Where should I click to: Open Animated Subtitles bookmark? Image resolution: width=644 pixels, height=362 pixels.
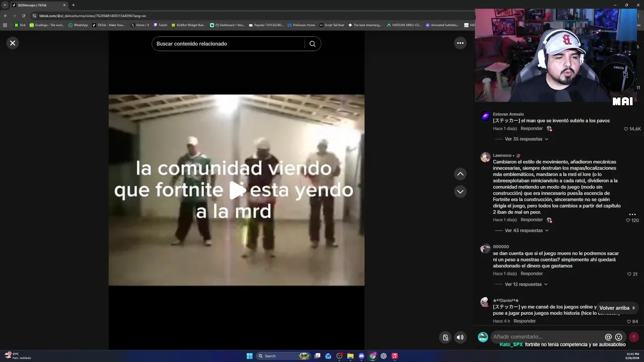(x=442, y=25)
